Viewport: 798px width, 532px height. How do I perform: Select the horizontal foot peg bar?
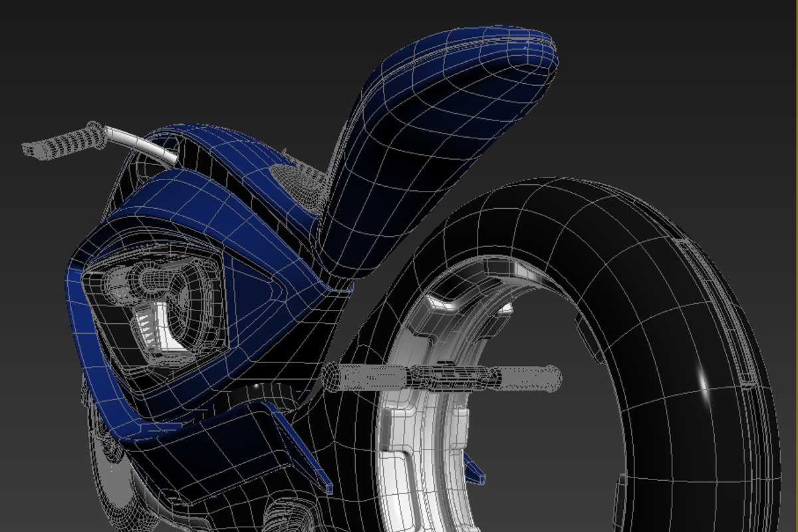[442, 378]
